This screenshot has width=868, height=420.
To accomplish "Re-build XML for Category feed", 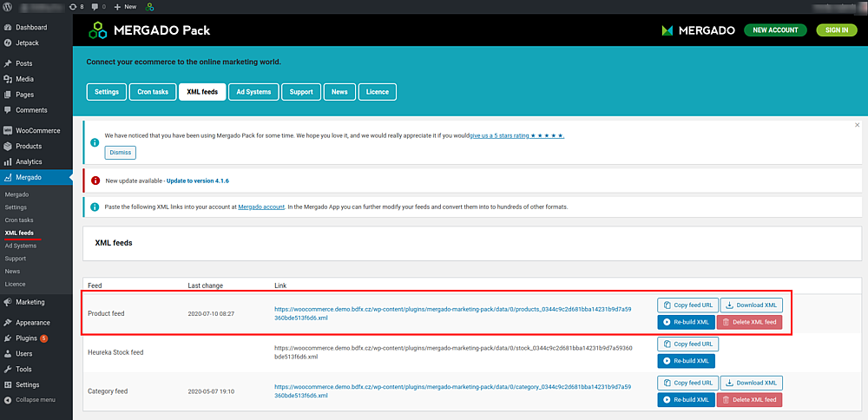I will [687, 400].
